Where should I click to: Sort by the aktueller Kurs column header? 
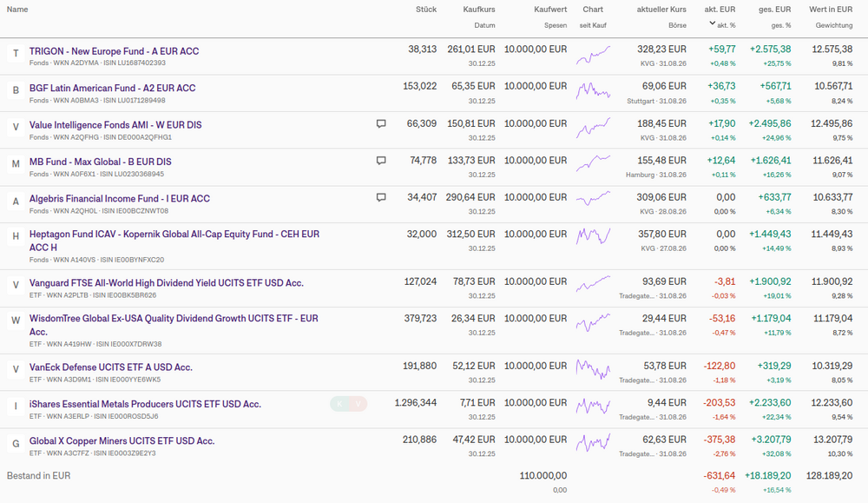[x=661, y=10]
